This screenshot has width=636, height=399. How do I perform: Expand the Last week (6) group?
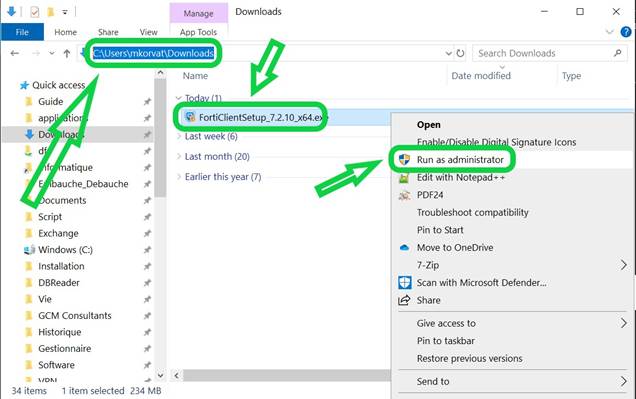[179, 136]
